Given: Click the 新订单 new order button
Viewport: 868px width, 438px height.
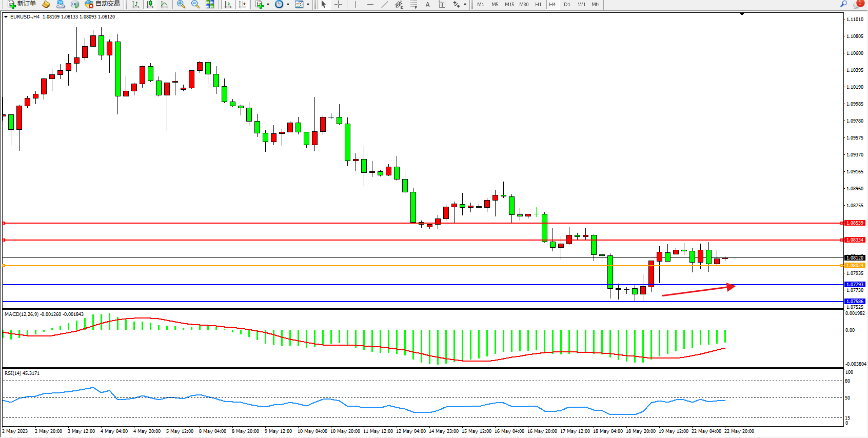Looking at the screenshot, I should (x=22, y=4).
